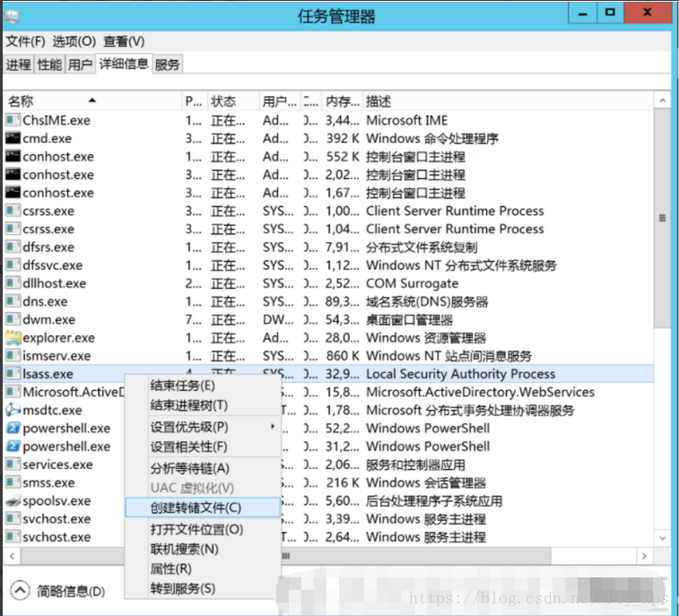Select 创建转储文件(C) menu entry
The image size is (679, 616).
click(x=203, y=508)
